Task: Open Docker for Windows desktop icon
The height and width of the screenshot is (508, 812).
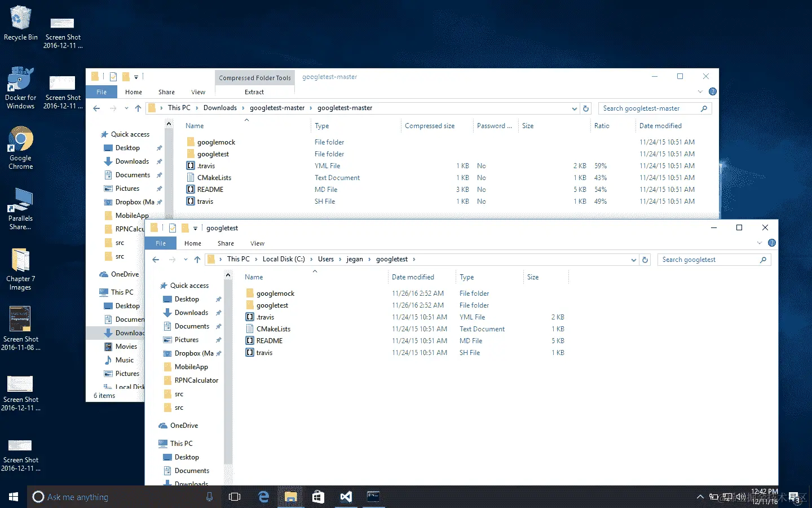Action: [21, 87]
